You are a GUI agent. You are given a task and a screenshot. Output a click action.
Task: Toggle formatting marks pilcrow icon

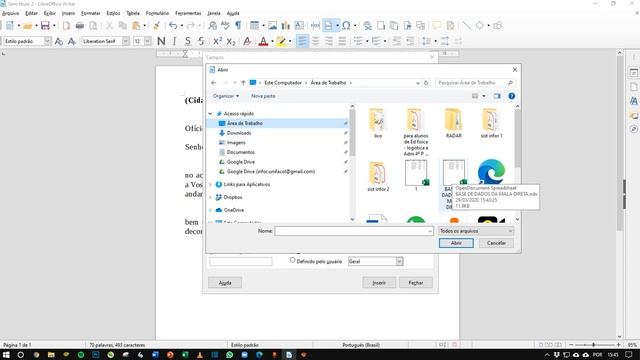pyautogui.click(x=238, y=26)
